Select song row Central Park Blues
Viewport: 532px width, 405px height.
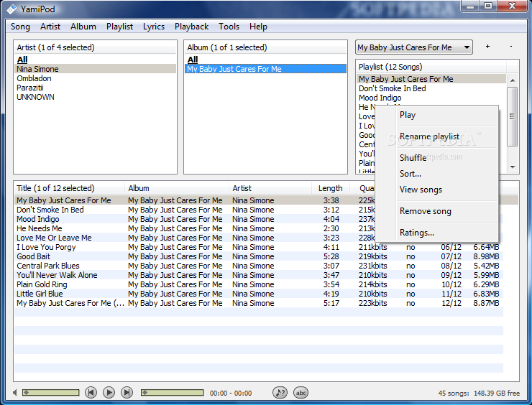pos(259,266)
